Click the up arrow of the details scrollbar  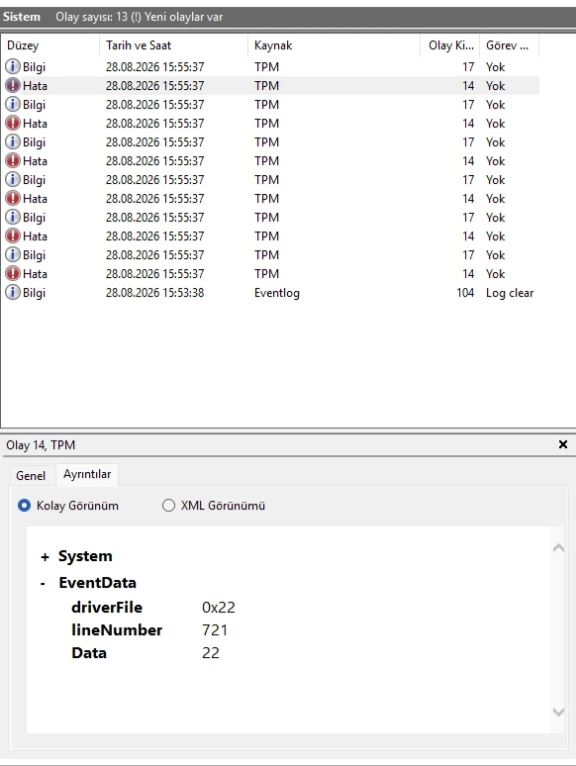pyautogui.click(x=558, y=548)
